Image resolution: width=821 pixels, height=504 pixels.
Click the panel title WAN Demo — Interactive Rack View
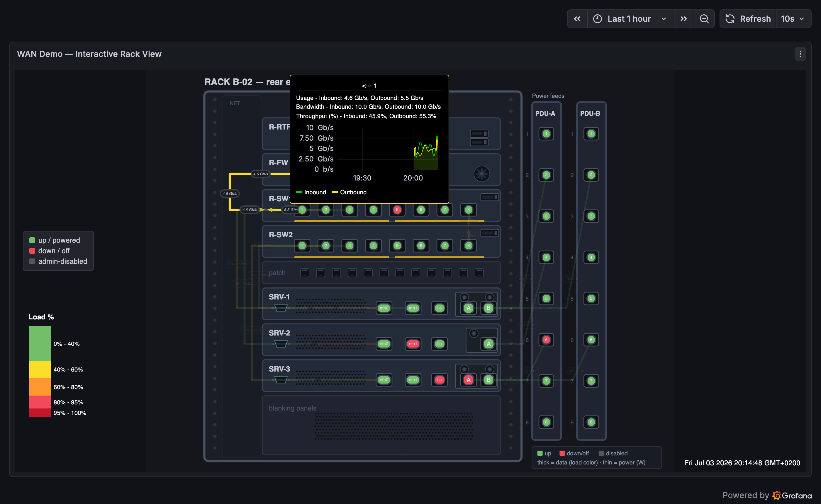coord(89,54)
